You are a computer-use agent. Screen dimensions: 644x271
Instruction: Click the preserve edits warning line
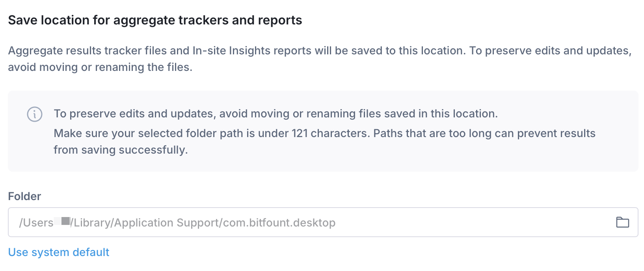275,113
